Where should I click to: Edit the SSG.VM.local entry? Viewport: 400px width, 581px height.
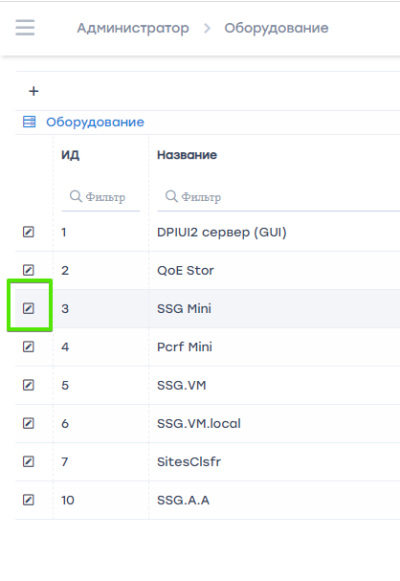(x=29, y=423)
